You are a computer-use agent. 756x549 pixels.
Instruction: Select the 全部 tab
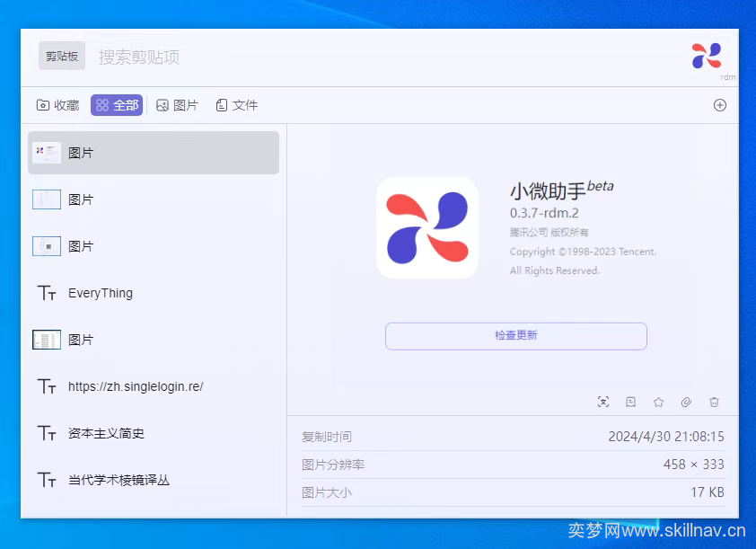pyautogui.click(x=117, y=105)
